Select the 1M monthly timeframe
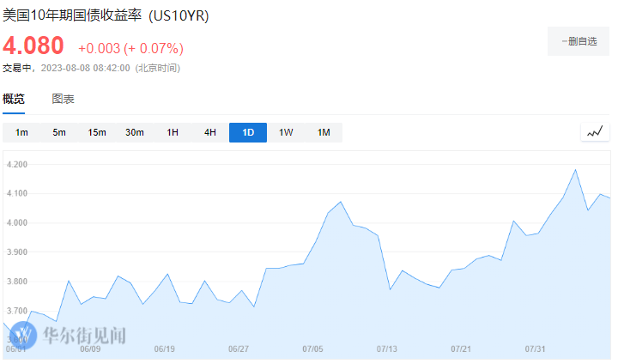Image resolution: width=624 pixels, height=364 pixels. (x=324, y=132)
